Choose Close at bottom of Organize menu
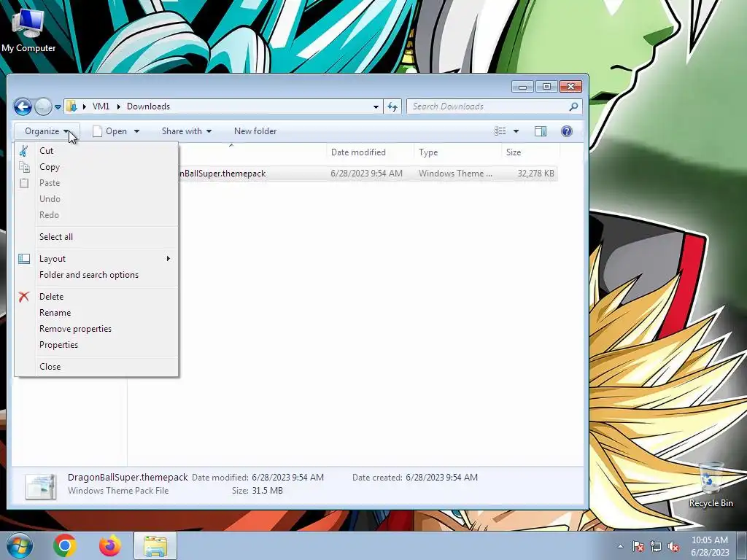 click(x=97, y=367)
